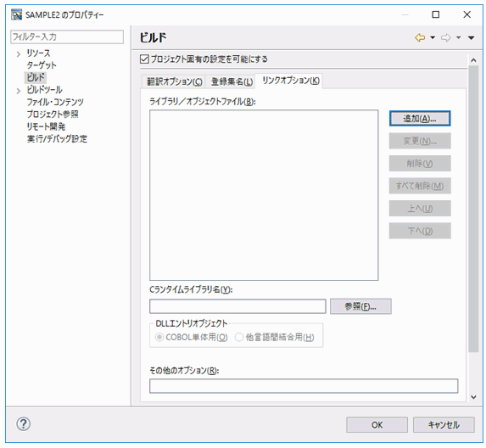This screenshot has width=486, height=448.
Task: Focus the フィルター入力 filter field
Action: 67,36
